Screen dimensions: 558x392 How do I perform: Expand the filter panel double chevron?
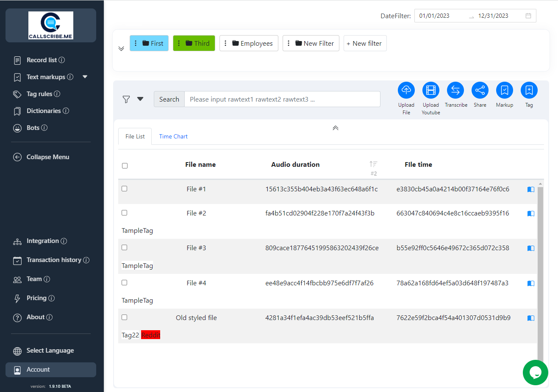point(121,49)
